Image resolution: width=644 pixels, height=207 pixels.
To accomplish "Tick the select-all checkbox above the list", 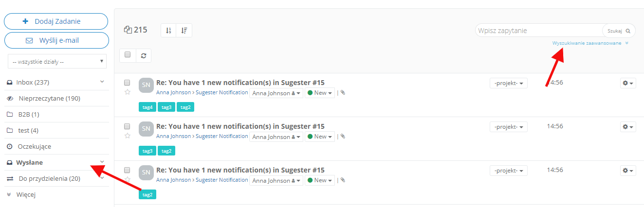I will pos(128,55).
